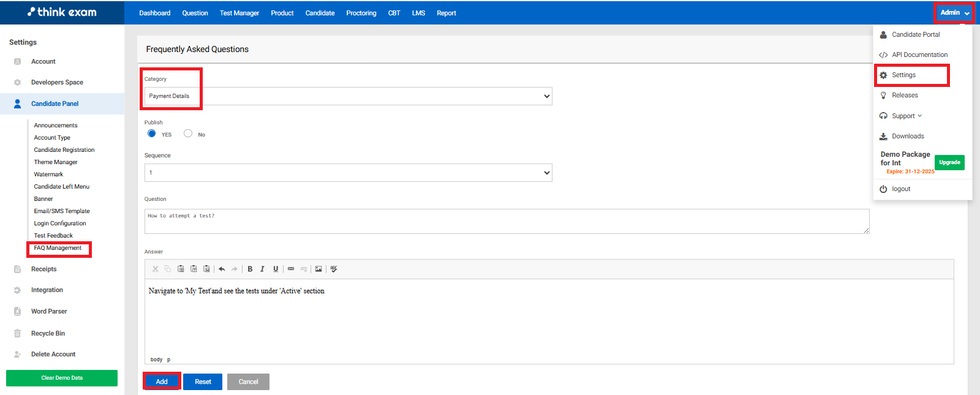Select the No publish radio button
Viewport: 980px width, 395px height.
point(188,134)
